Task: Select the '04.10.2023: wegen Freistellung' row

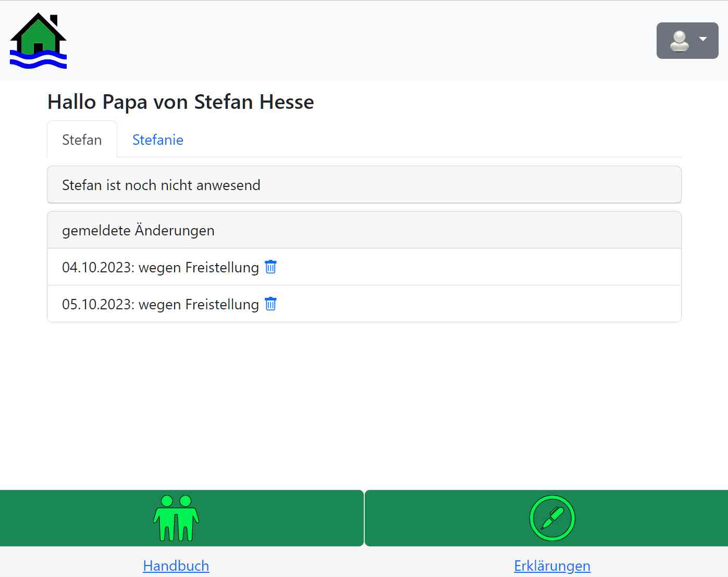Action: point(156,267)
